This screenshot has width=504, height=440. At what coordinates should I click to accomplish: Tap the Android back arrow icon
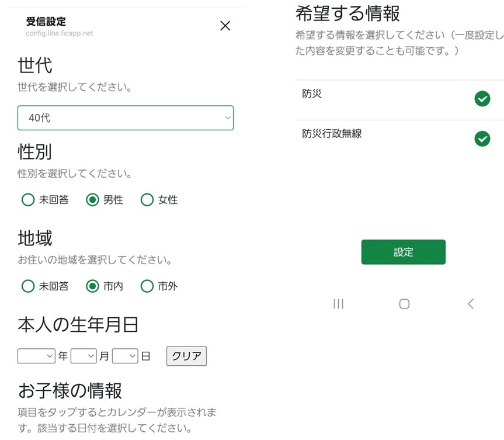471,304
